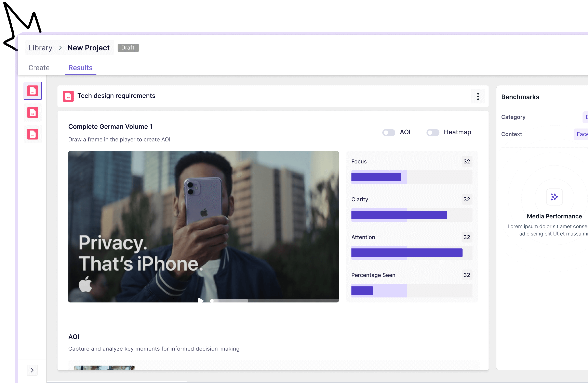
Task: Enable the Heatmap switch
Action: pyautogui.click(x=433, y=132)
